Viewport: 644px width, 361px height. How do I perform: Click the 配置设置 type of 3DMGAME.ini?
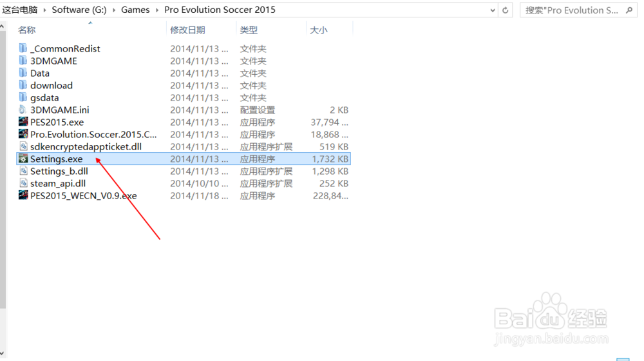coord(258,110)
